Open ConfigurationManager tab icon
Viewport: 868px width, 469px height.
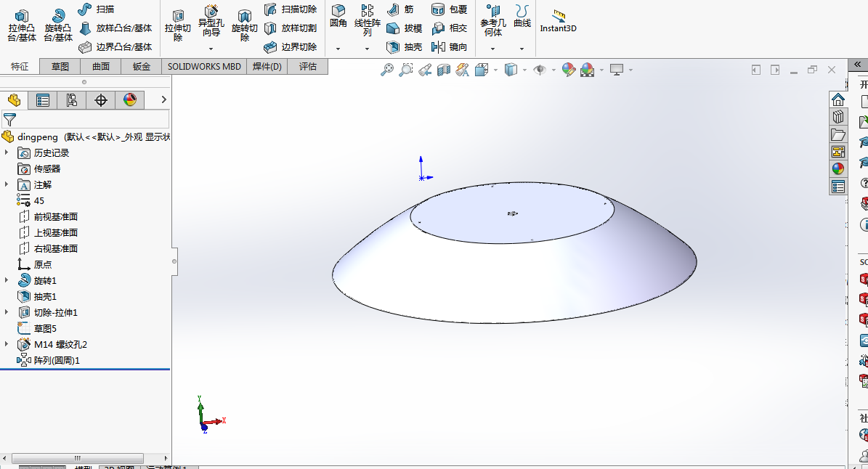pyautogui.click(x=71, y=100)
